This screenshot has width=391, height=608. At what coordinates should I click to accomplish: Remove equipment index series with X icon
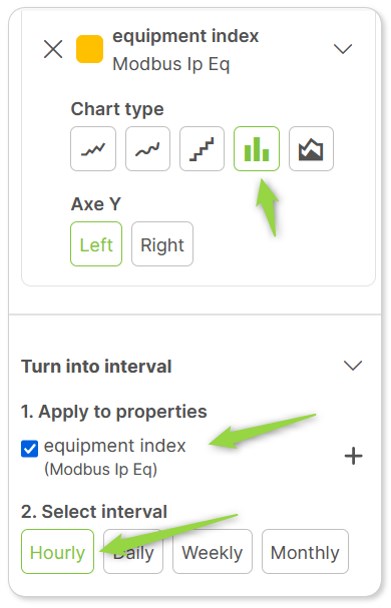[53, 49]
